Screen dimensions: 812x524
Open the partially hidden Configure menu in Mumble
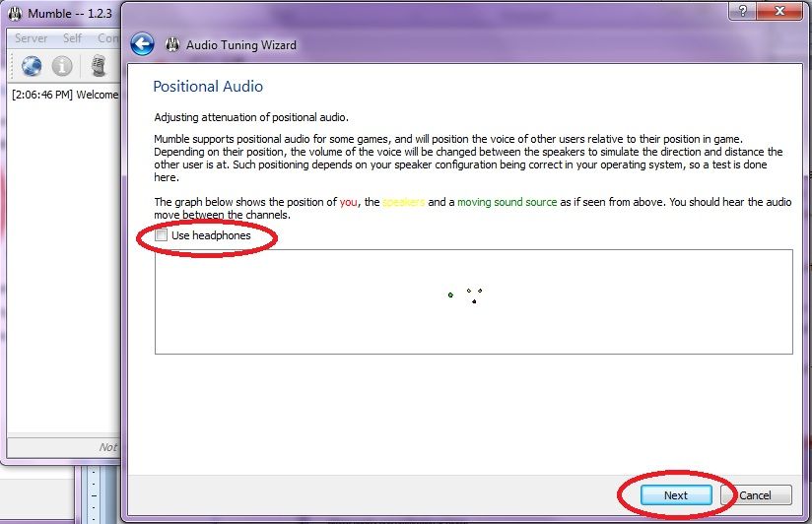point(108,38)
